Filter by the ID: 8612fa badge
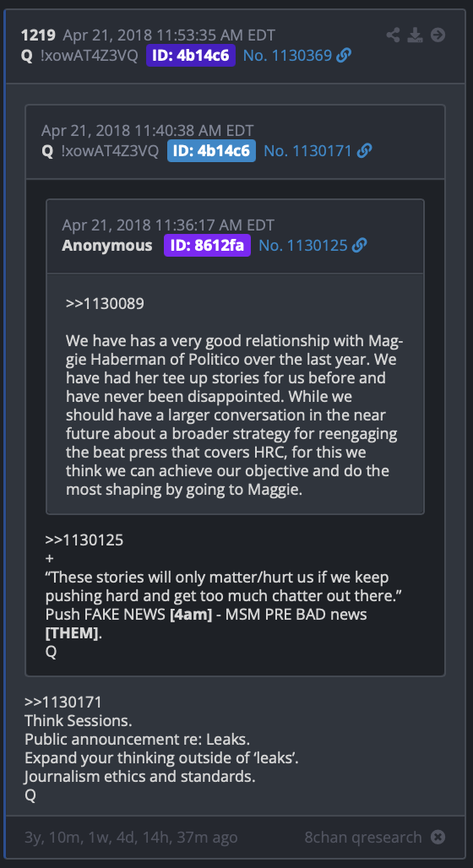 pyautogui.click(x=207, y=245)
